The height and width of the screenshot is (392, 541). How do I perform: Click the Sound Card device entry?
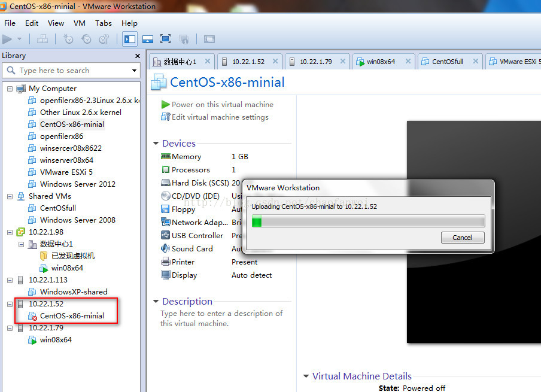[x=187, y=249]
